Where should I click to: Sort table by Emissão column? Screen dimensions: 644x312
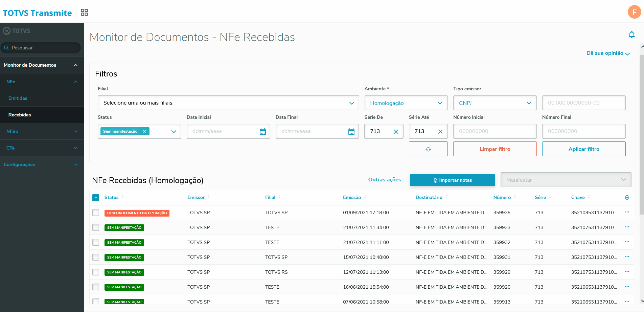coord(365,197)
